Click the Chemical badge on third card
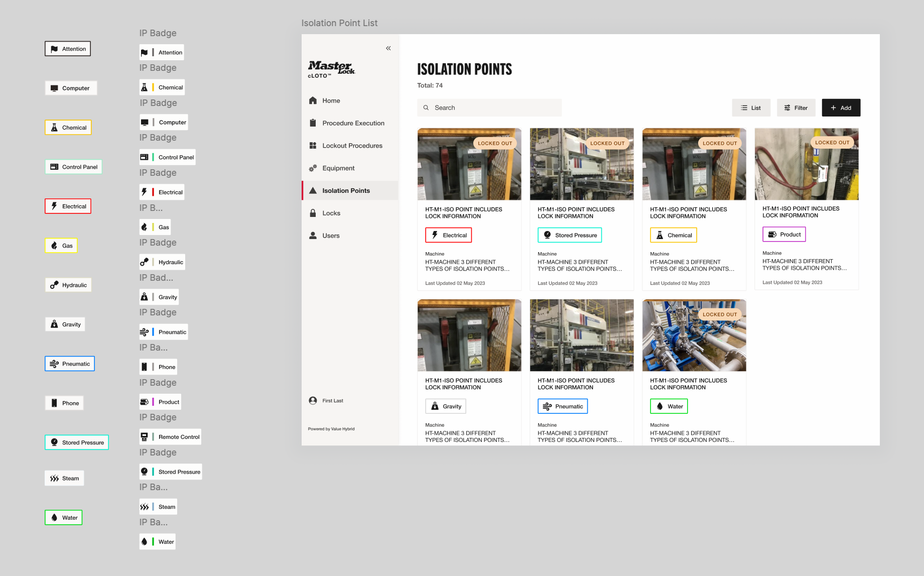The width and height of the screenshot is (924, 576). pyautogui.click(x=674, y=235)
